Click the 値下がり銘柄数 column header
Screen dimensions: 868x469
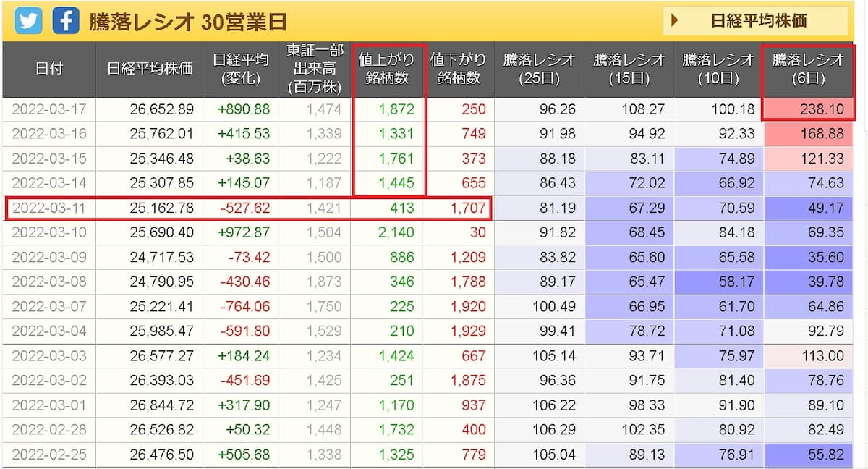tap(458, 69)
